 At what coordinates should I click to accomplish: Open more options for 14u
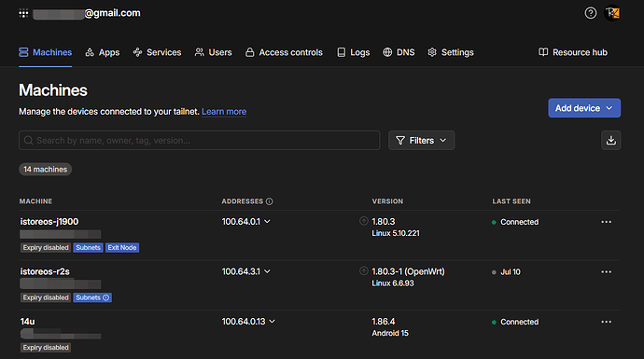(607, 322)
